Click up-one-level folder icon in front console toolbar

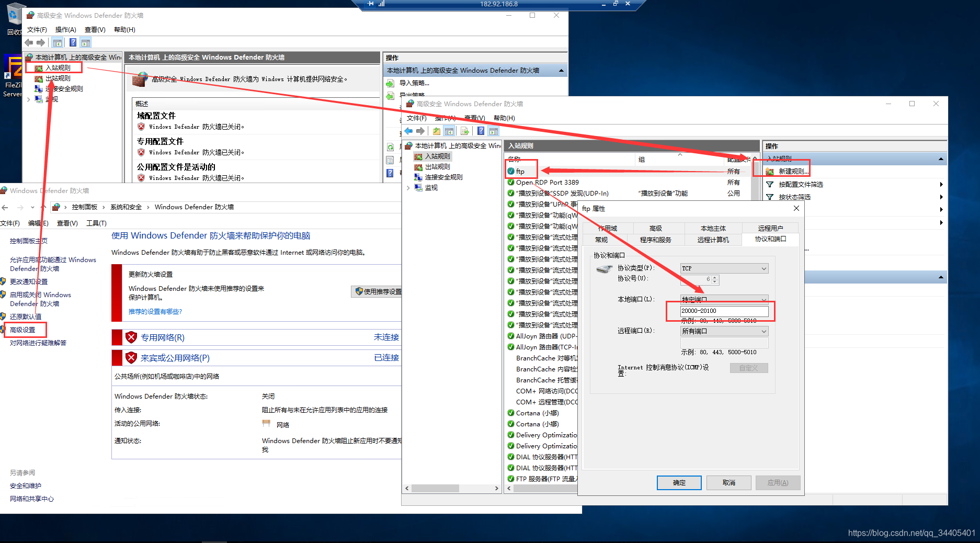point(436,131)
